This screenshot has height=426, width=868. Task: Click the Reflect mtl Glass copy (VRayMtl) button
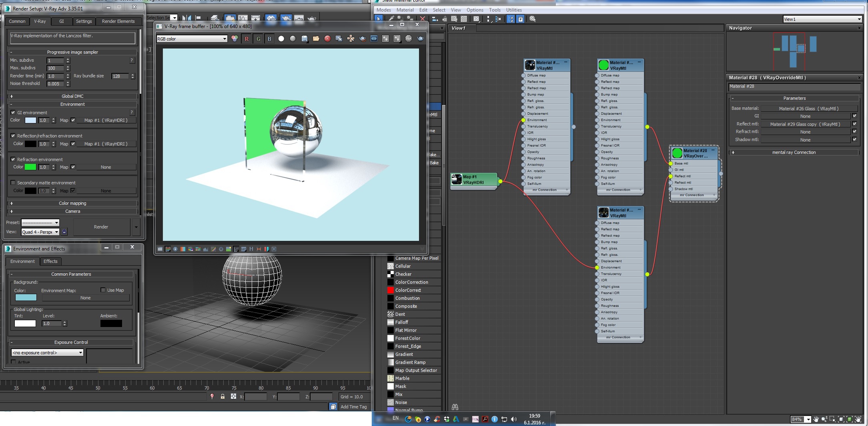point(805,124)
